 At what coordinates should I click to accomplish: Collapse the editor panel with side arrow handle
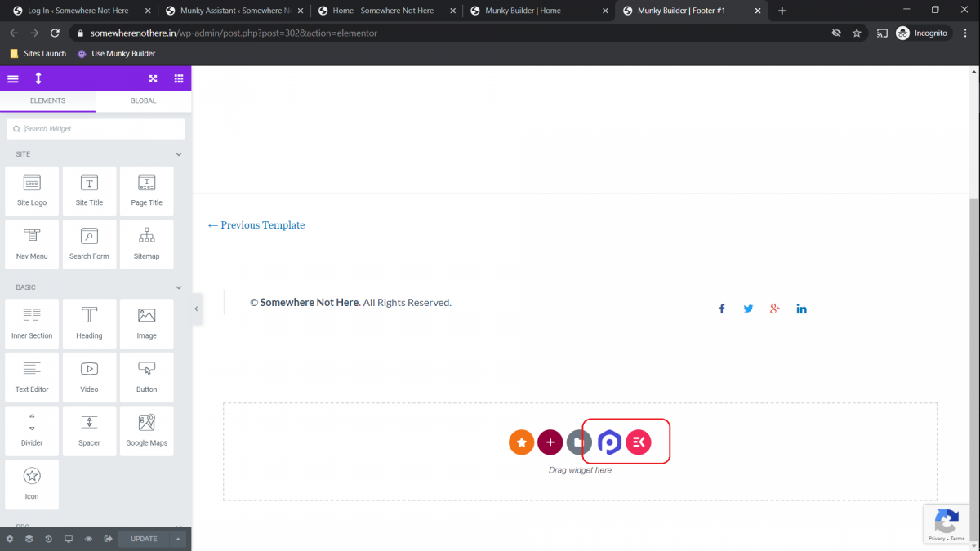(196, 309)
